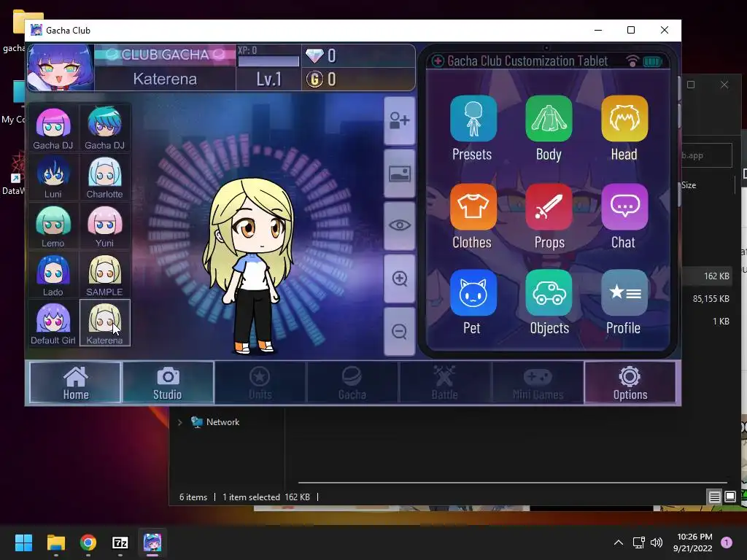This screenshot has width=747, height=560.
Task: Open the Units tab
Action: [x=260, y=382]
